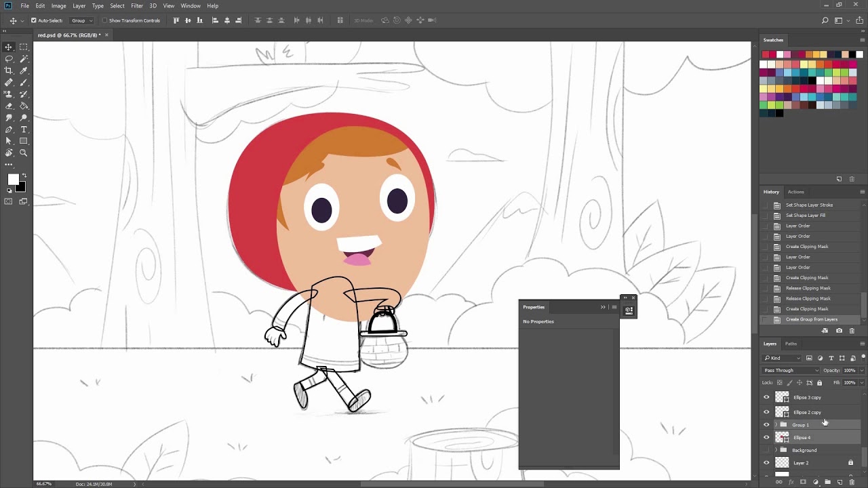Click the background color swatch
868x488 pixels.
click(x=21, y=186)
